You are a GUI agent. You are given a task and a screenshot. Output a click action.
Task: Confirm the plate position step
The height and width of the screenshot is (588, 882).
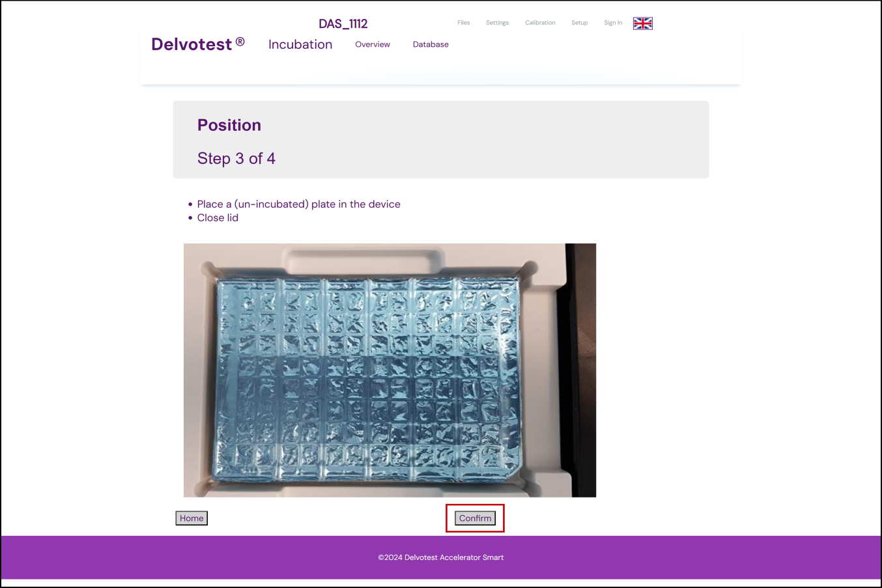pos(475,518)
